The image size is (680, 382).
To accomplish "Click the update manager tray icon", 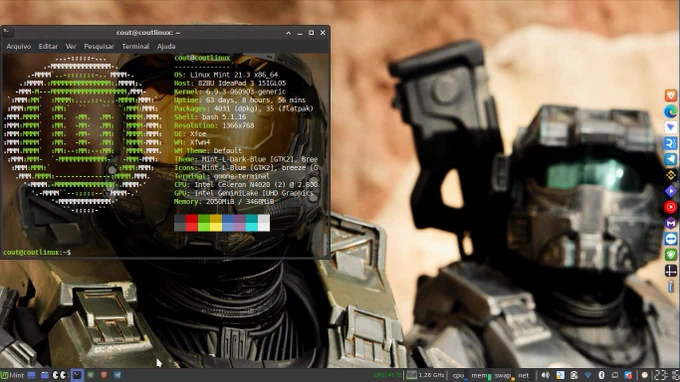I will point(574,375).
